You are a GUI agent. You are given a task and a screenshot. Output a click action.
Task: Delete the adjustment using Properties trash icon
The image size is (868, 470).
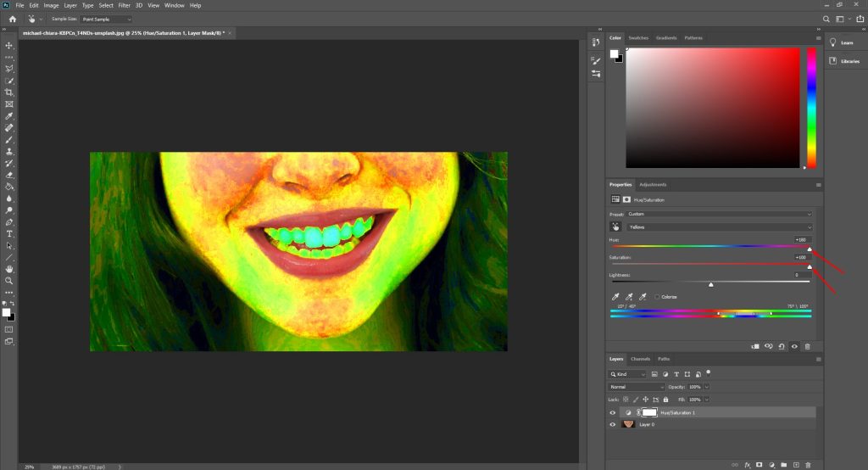click(x=807, y=346)
